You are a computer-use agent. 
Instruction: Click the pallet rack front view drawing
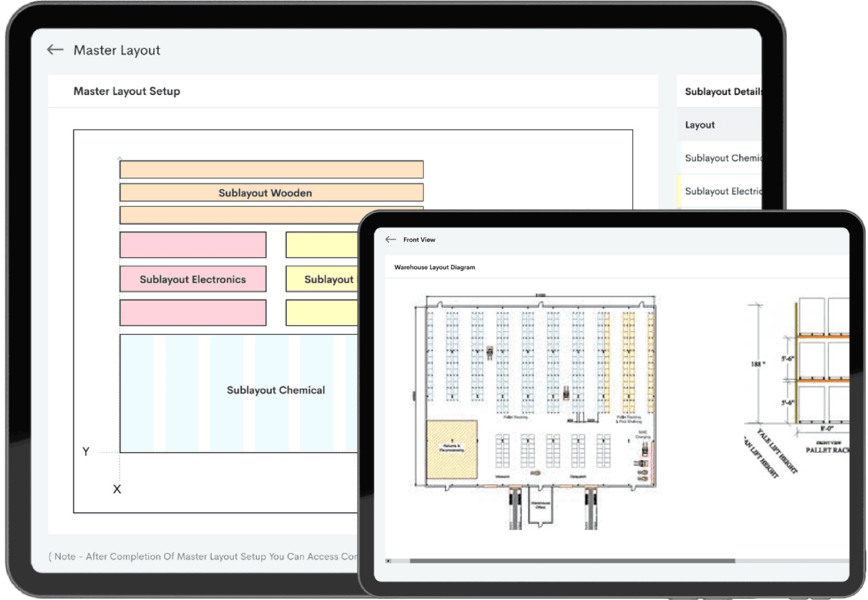(x=820, y=370)
